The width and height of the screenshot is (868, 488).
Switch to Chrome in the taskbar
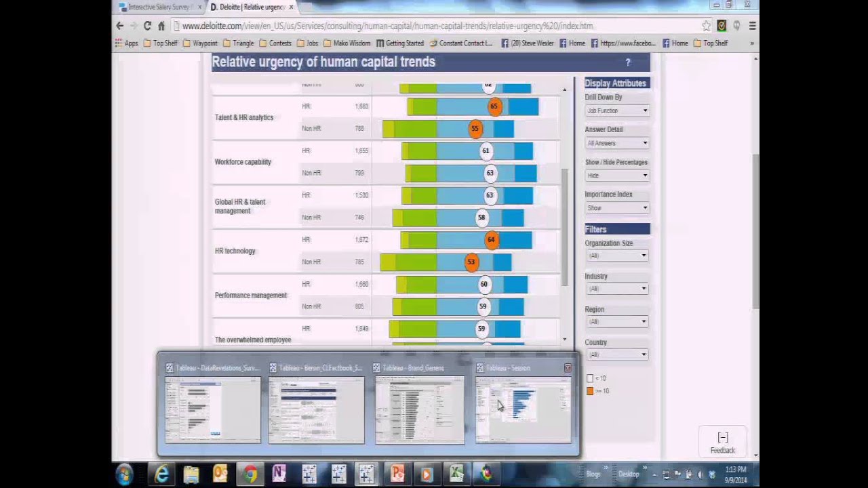pyautogui.click(x=250, y=474)
